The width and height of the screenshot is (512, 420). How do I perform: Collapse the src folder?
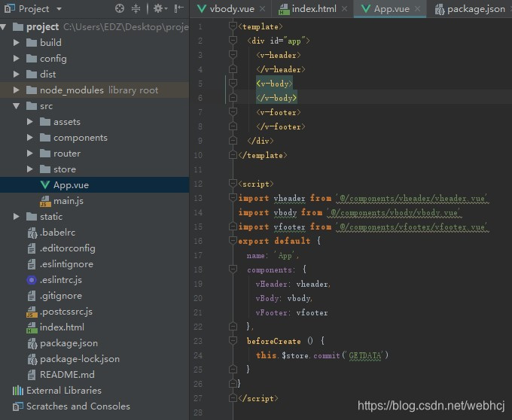click(x=16, y=105)
